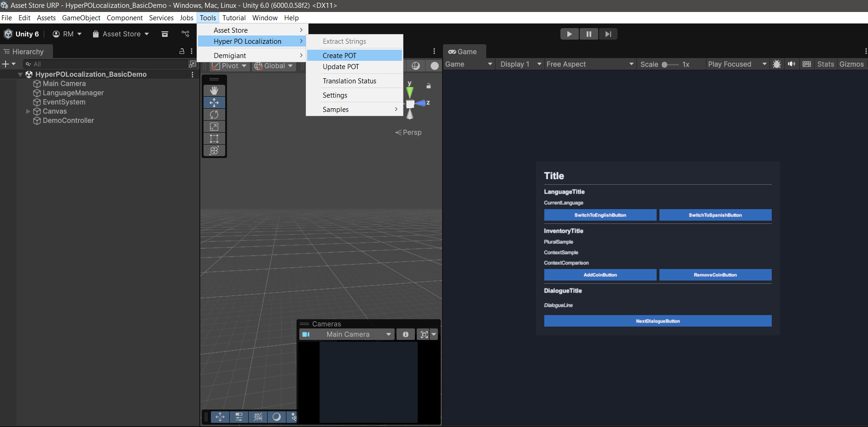Viewport: 868px width, 427px height.
Task: Select the Transform combined tool
Action: coord(214,150)
